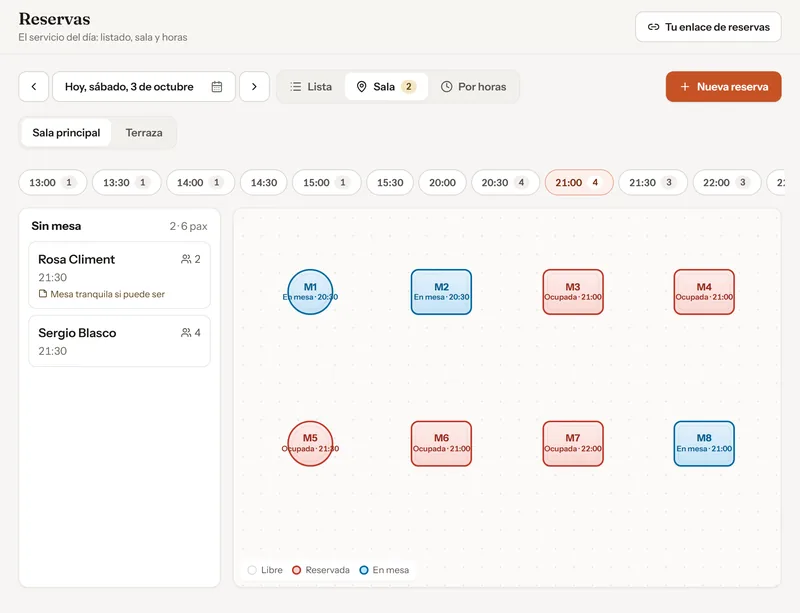
Task: Go to the previous day arrow
Action: 34,87
